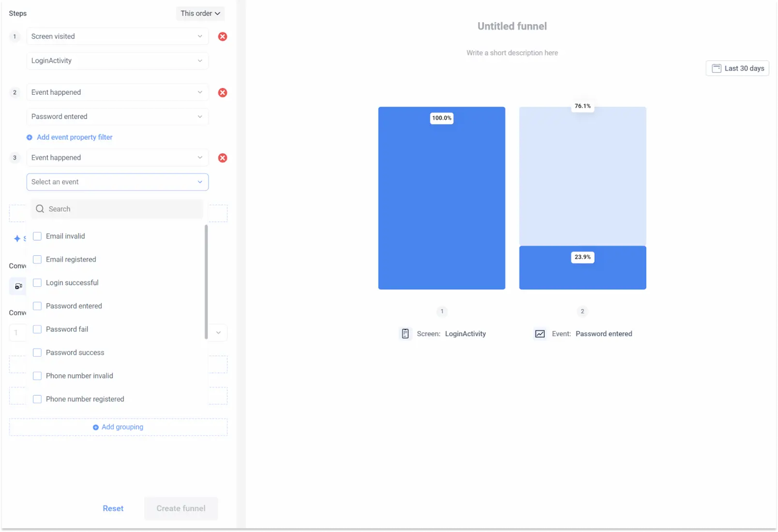The width and height of the screenshot is (778, 532).
Task: Click the 23.9% label on bar 2
Action: tap(583, 257)
